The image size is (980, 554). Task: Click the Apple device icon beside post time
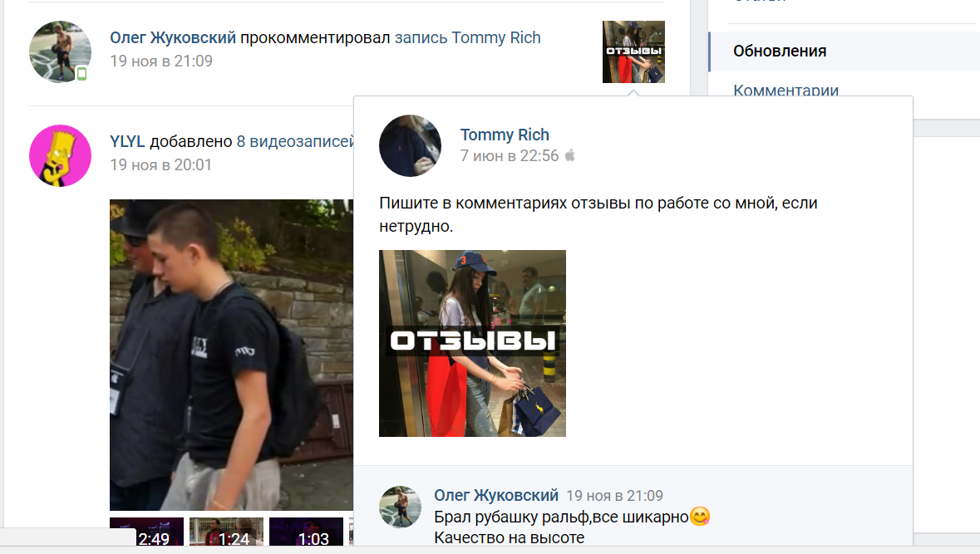point(570,155)
